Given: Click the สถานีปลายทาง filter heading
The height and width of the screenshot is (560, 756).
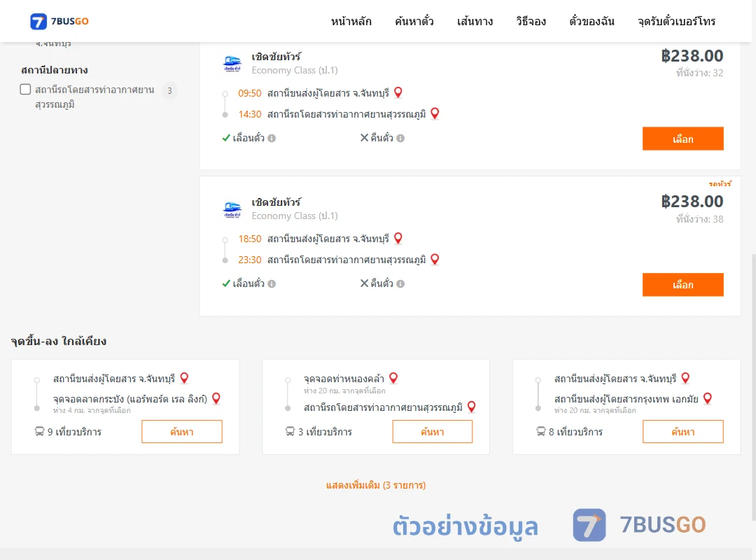Looking at the screenshot, I should pyautogui.click(x=55, y=70).
